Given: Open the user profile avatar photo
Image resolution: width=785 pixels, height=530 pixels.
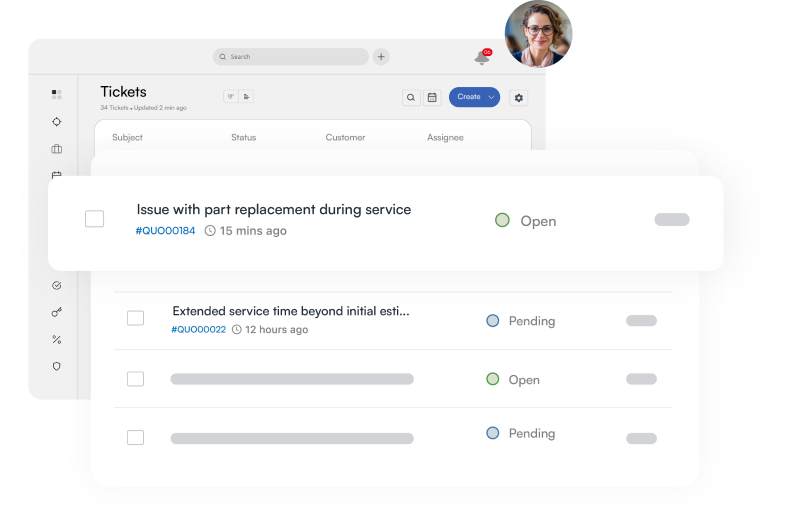Looking at the screenshot, I should tap(538, 34).
